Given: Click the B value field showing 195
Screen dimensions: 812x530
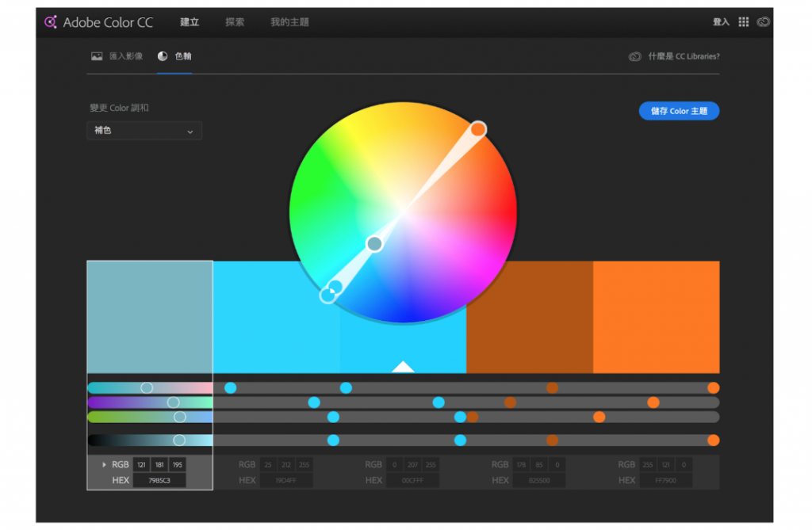Looking at the screenshot, I should pyautogui.click(x=178, y=465).
